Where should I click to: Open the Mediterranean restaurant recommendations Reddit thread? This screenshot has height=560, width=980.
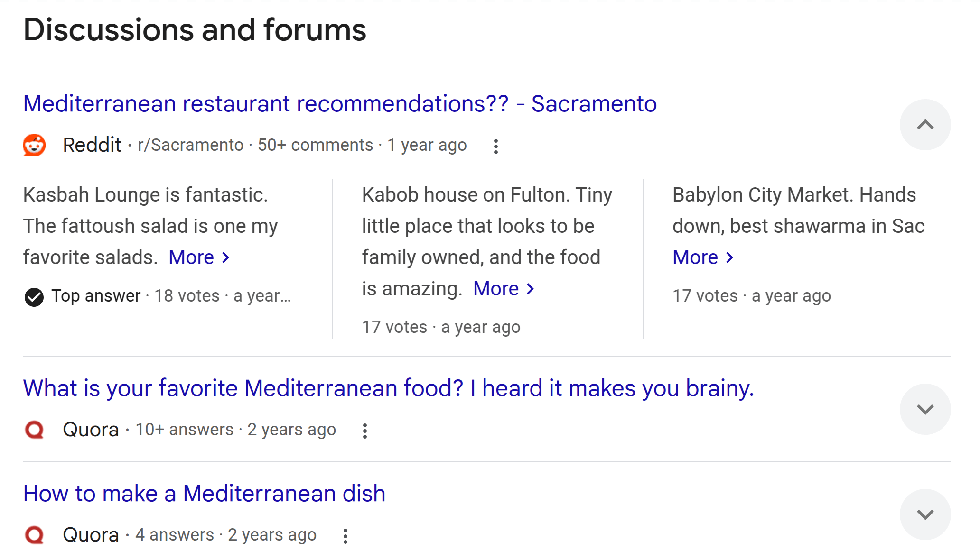click(x=340, y=103)
